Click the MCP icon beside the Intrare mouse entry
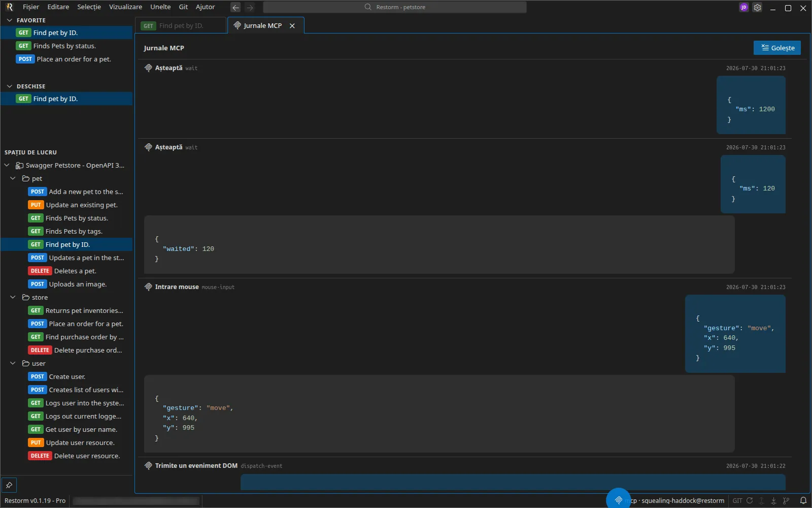The width and height of the screenshot is (812, 508). [x=148, y=287]
